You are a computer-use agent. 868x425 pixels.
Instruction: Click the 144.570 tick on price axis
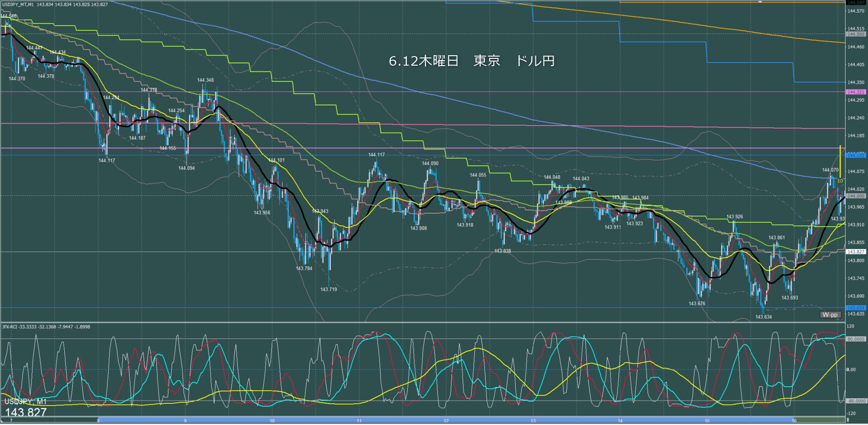pyautogui.click(x=855, y=11)
